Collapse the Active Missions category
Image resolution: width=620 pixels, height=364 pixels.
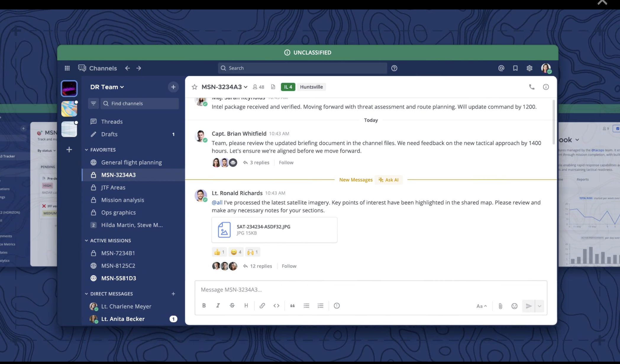108,240
